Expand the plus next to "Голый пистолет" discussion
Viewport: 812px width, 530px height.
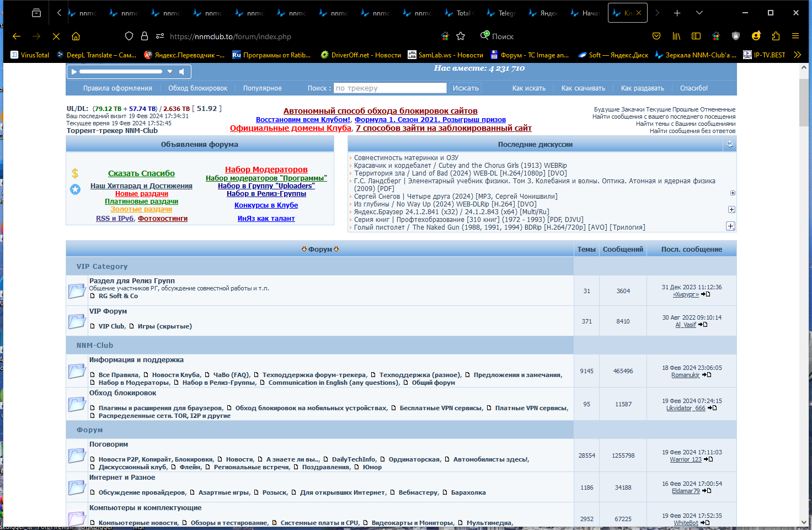(730, 226)
